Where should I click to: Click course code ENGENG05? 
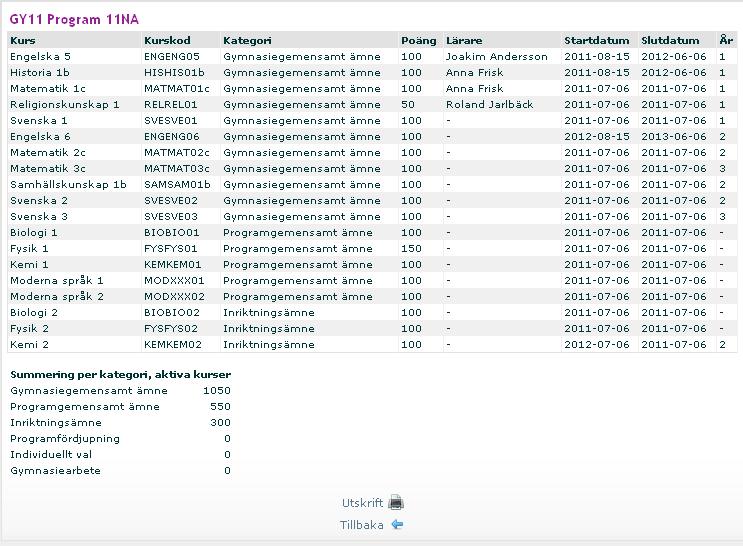172,56
